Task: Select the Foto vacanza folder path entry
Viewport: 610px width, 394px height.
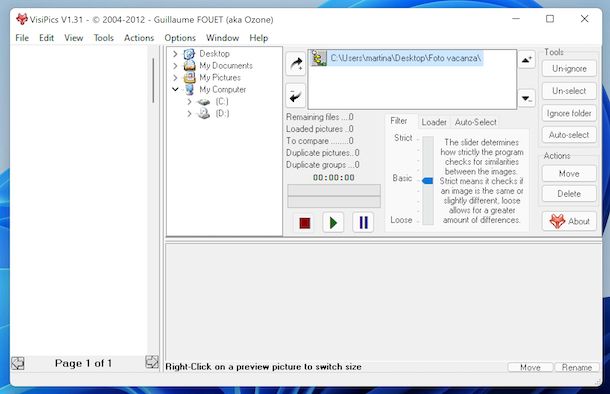Action: coord(405,58)
